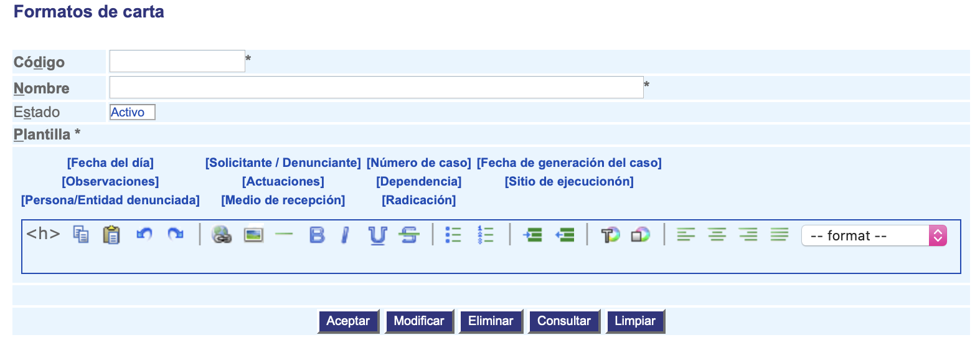Apply italic formatting
The width and height of the screenshot is (980, 350).
pyautogui.click(x=346, y=235)
